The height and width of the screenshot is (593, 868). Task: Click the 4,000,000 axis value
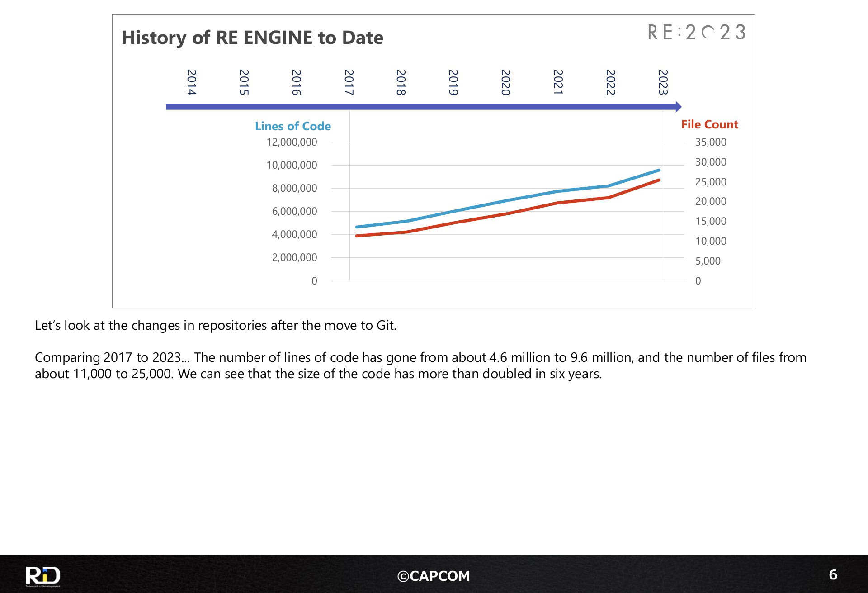[294, 234]
